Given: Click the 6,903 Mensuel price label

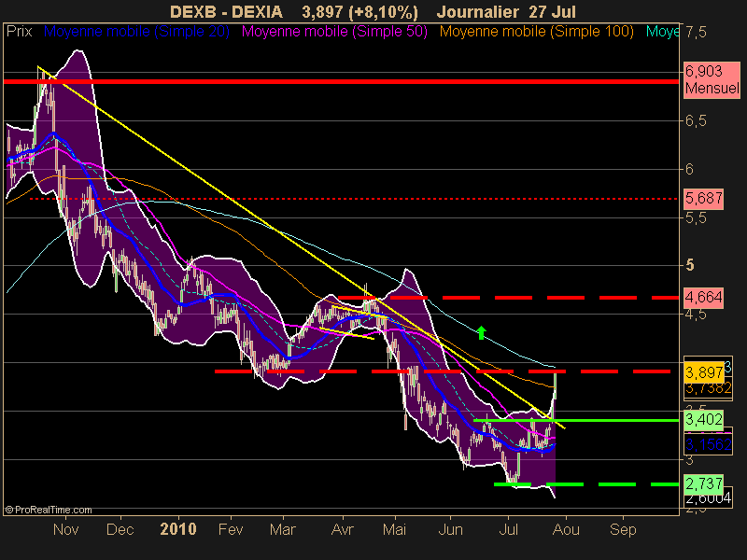Looking at the screenshot, I should click(x=712, y=79).
